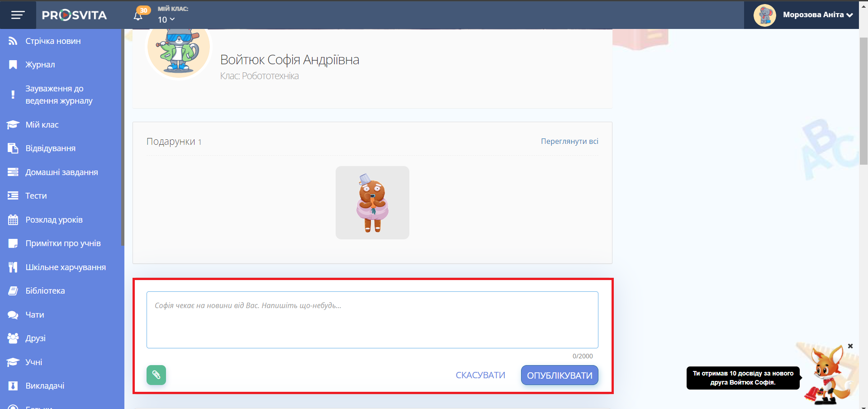The width and height of the screenshot is (868, 409).
Task: Click the Розклад уроків calendar icon
Action: pyautogui.click(x=13, y=220)
